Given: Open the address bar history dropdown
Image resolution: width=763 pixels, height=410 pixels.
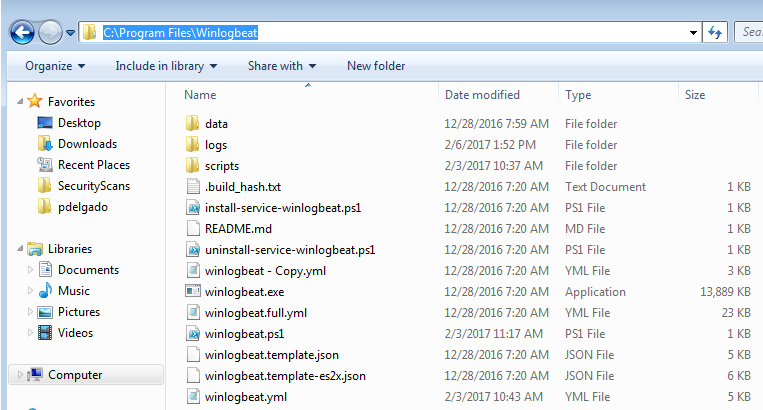Looking at the screenshot, I should pyautogui.click(x=693, y=33).
